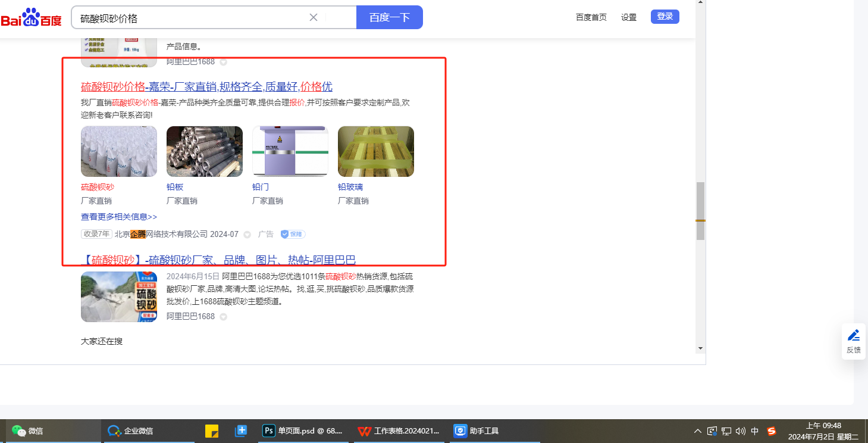This screenshot has height=443, width=868.
Task: Expand dropdown arrow beside top 阿里巴巴1688
Action: point(223,62)
